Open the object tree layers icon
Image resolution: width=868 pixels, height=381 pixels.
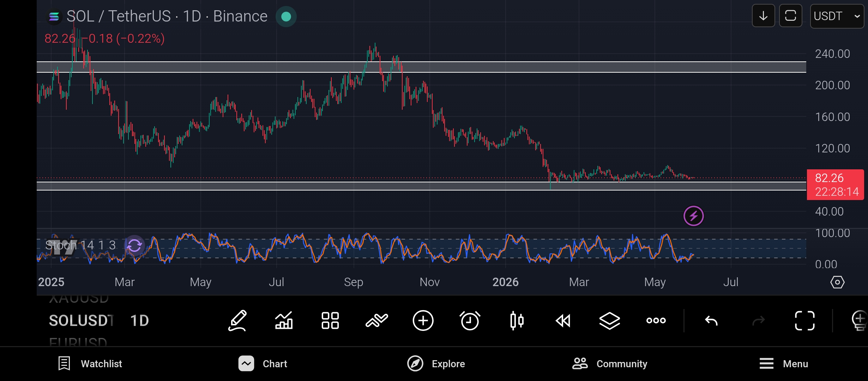pos(610,321)
